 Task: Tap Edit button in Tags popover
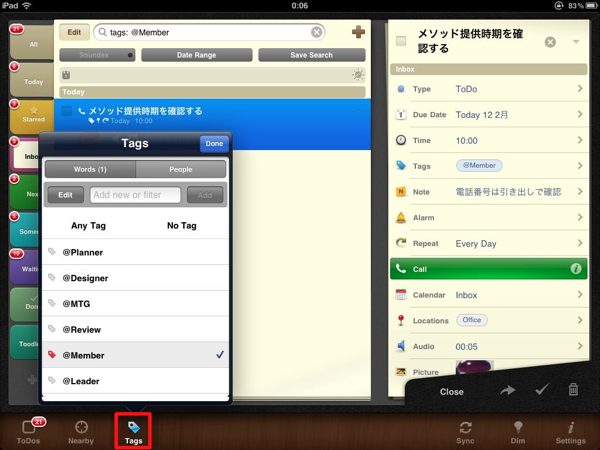click(65, 195)
